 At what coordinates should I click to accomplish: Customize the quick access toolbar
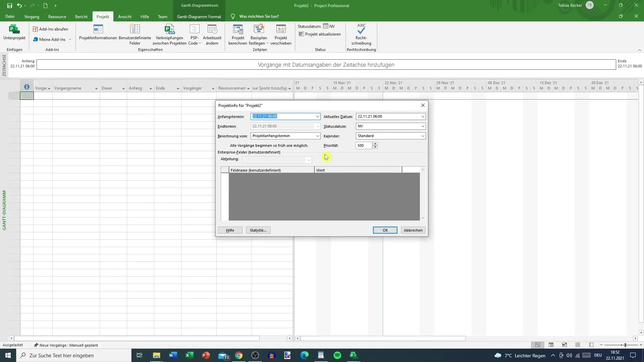click(55, 6)
